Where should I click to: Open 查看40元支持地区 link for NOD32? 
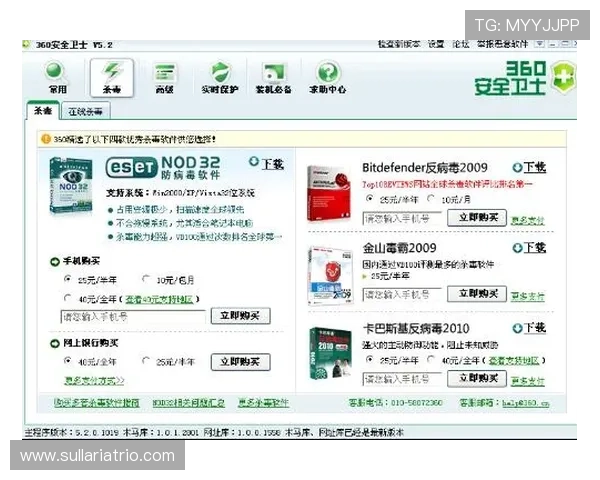click(x=159, y=299)
